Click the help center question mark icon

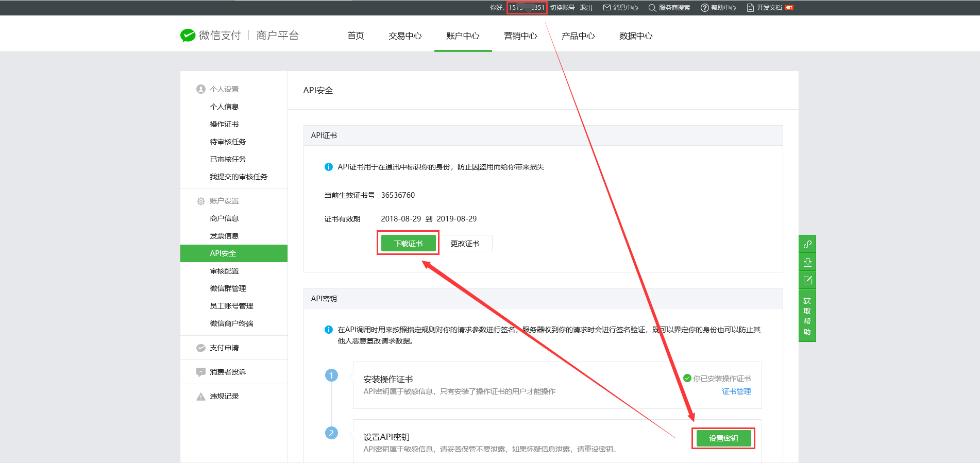tap(704, 8)
